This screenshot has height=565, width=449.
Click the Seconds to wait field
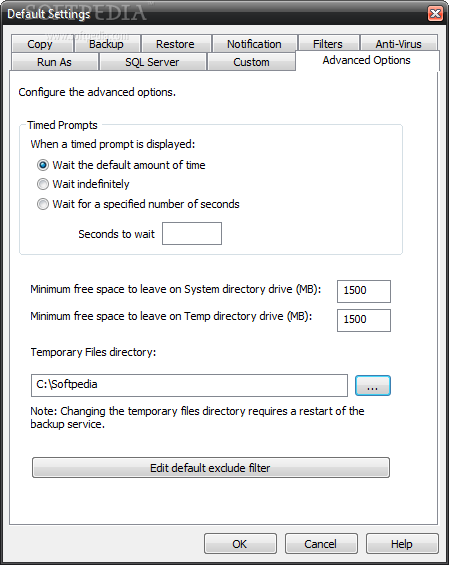tap(192, 233)
